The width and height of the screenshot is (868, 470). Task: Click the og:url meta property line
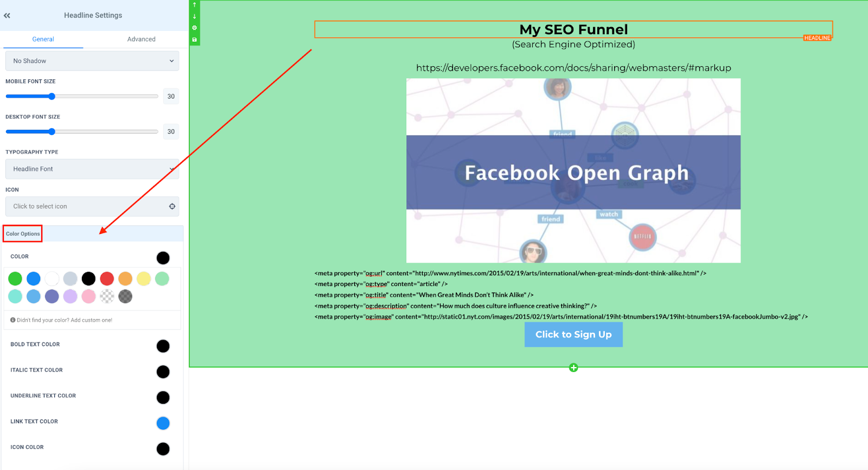[x=510, y=274]
